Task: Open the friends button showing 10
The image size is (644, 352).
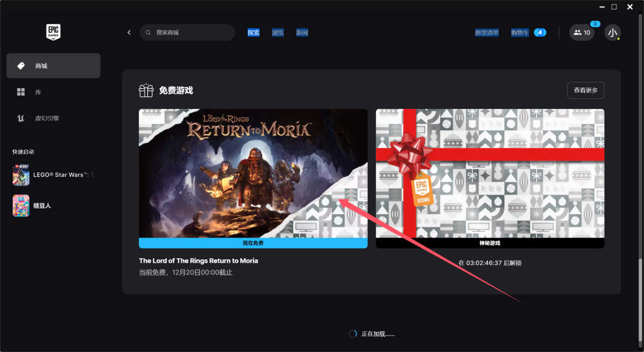Action: point(582,33)
